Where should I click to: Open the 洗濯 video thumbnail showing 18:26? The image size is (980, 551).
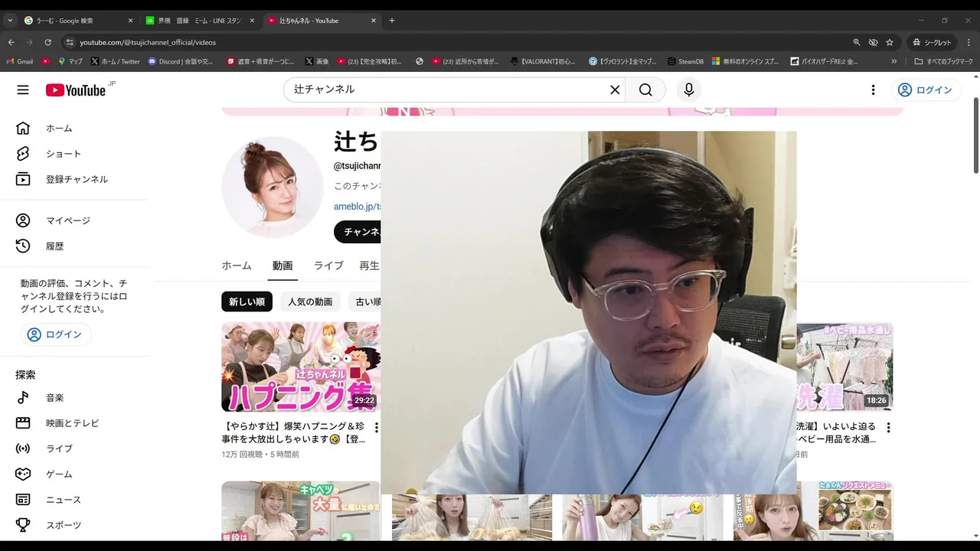pos(844,367)
